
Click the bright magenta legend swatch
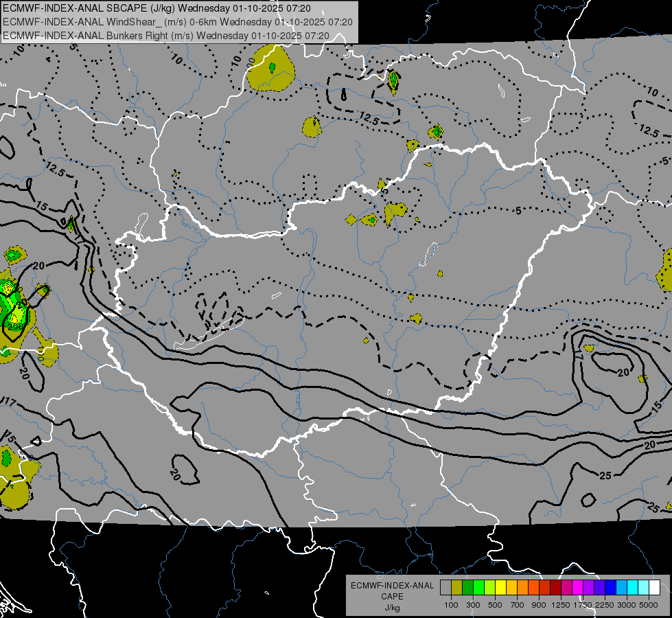pos(577,588)
